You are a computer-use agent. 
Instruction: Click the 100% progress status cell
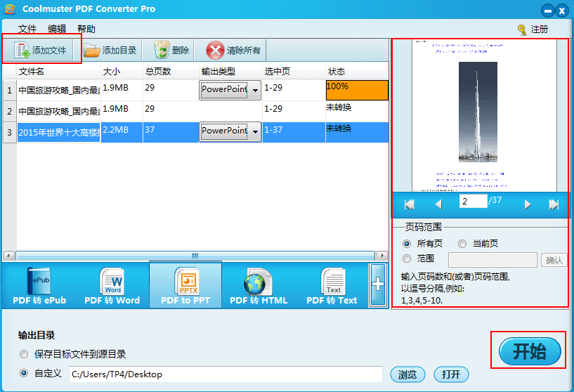(x=357, y=90)
